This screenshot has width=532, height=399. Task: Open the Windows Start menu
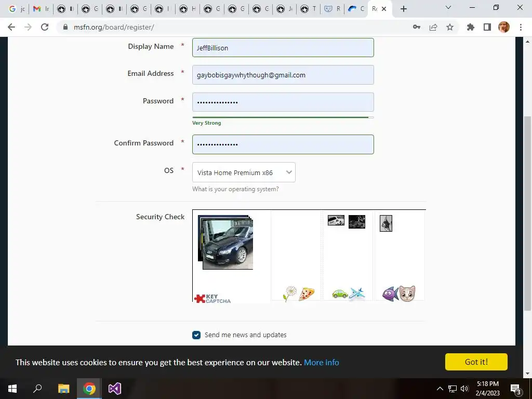click(x=12, y=389)
